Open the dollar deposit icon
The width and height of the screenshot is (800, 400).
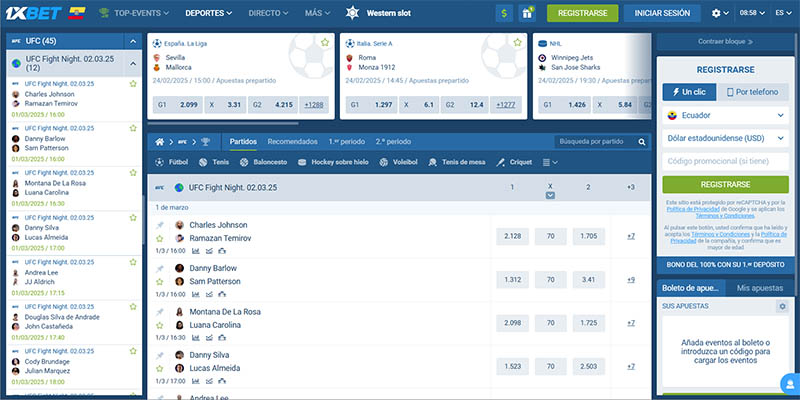pyautogui.click(x=504, y=13)
